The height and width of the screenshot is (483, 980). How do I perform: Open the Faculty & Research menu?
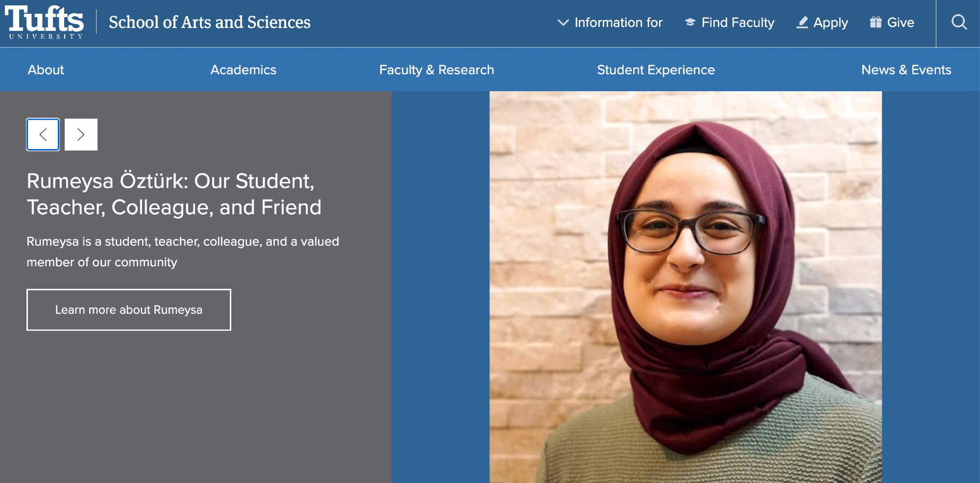(437, 70)
